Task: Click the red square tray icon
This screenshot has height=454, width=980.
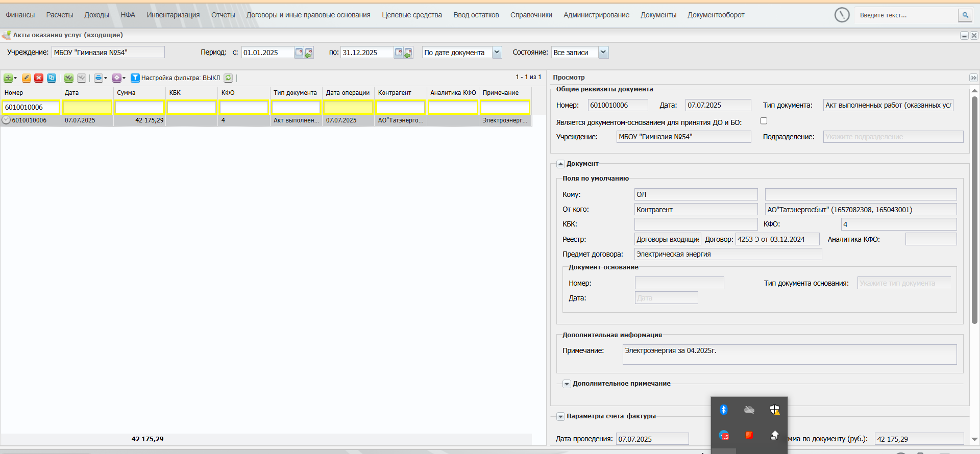Action: [749, 435]
